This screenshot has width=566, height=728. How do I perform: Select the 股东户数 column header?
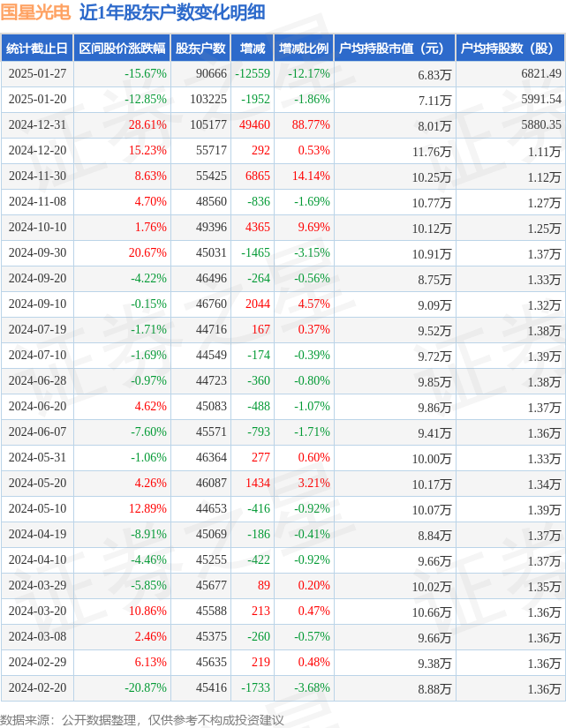pyautogui.click(x=200, y=49)
